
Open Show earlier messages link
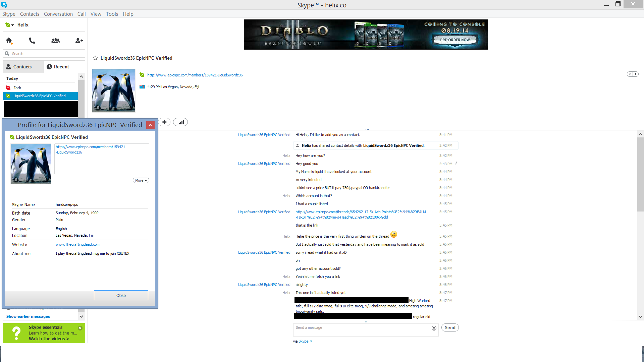[x=28, y=316]
